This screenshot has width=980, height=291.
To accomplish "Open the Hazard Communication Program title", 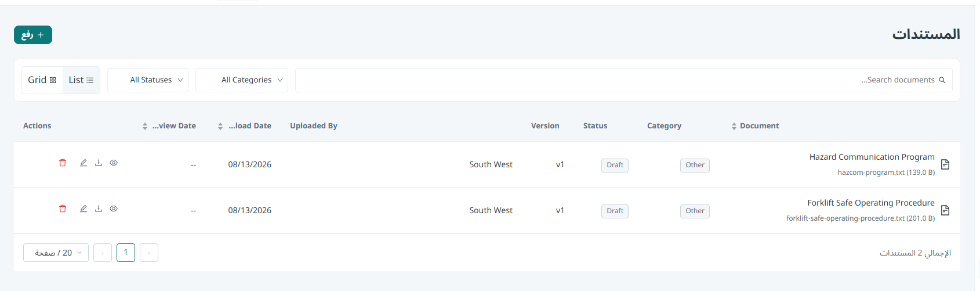I will click(872, 157).
